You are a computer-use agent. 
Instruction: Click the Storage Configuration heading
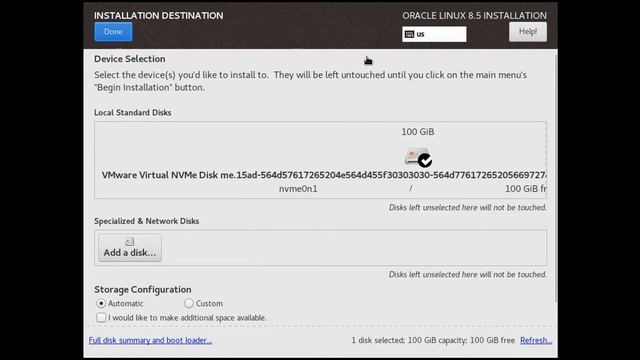[143, 289]
